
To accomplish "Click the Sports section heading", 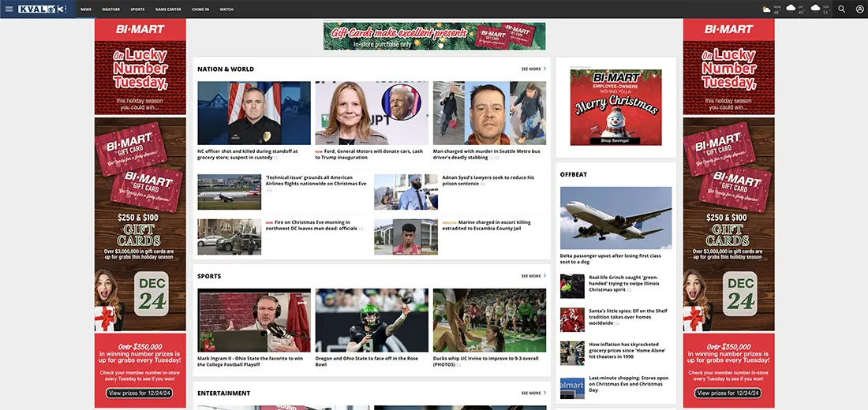I will pos(209,276).
